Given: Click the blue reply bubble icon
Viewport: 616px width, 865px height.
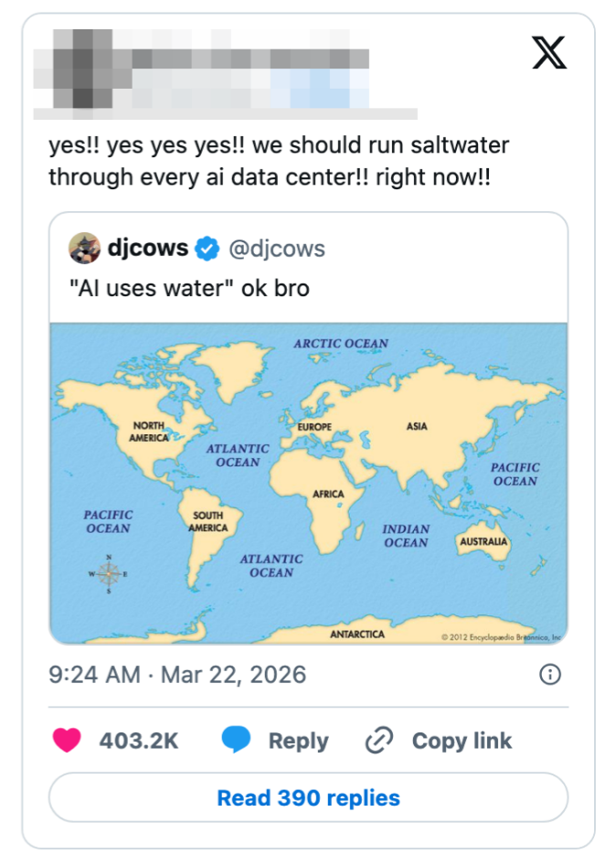Looking at the screenshot, I should (236, 741).
